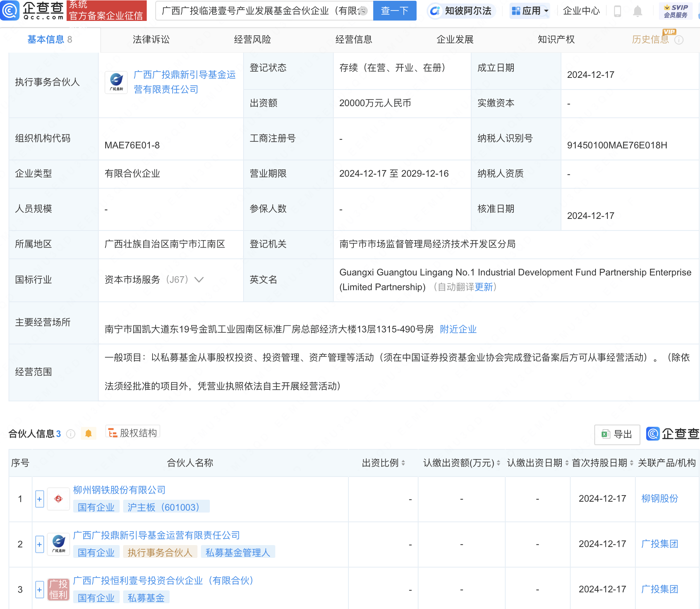Viewport: 700px width, 609px height.
Task: Click the orange bell alert beside partner info
Action: click(x=88, y=434)
